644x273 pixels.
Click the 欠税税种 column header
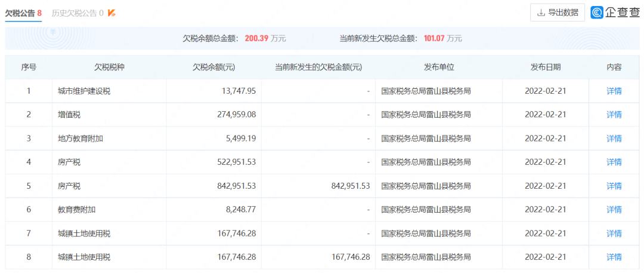pyautogui.click(x=109, y=67)
